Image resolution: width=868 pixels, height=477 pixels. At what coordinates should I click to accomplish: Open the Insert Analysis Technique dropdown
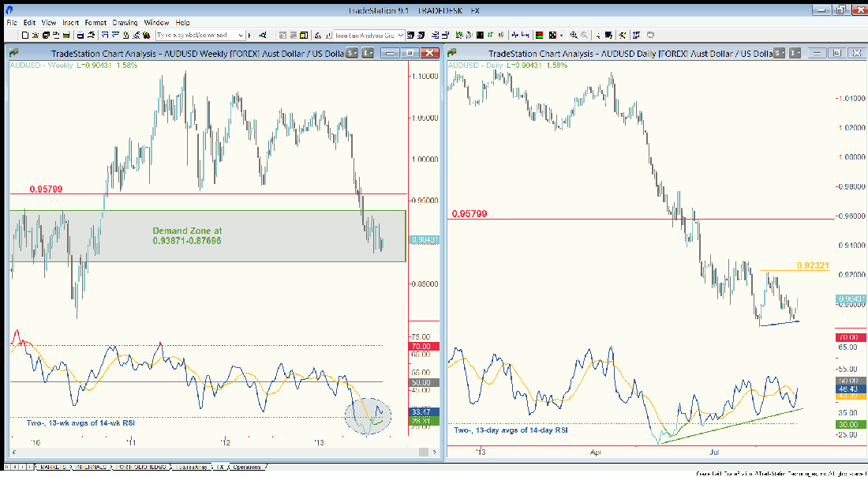[402, 36]
